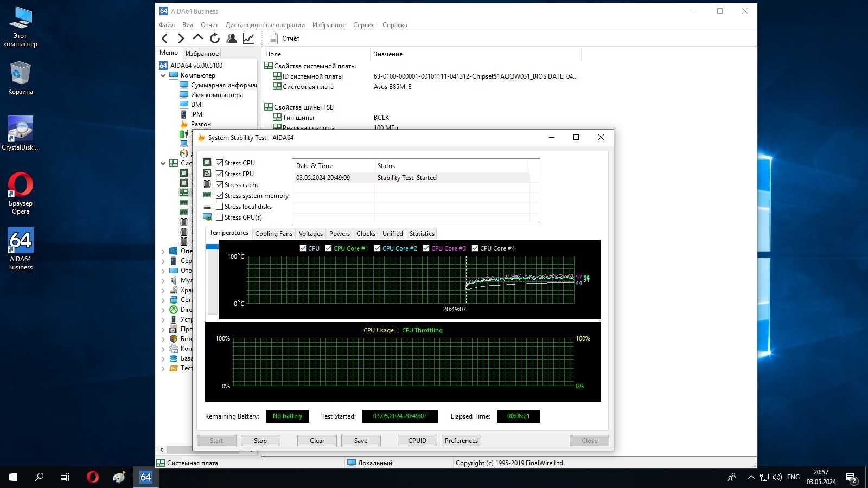Switch to Statistics tab

click(422, 234)
